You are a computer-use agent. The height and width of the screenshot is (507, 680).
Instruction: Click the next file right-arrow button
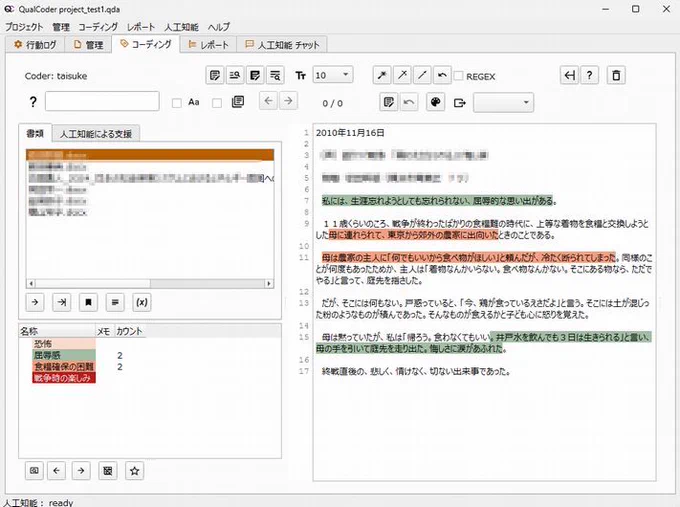[35, 302]
